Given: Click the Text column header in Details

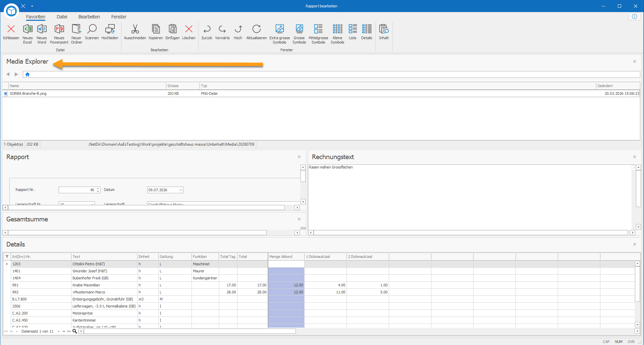Looking at the screenshot, I should (104, 257).
